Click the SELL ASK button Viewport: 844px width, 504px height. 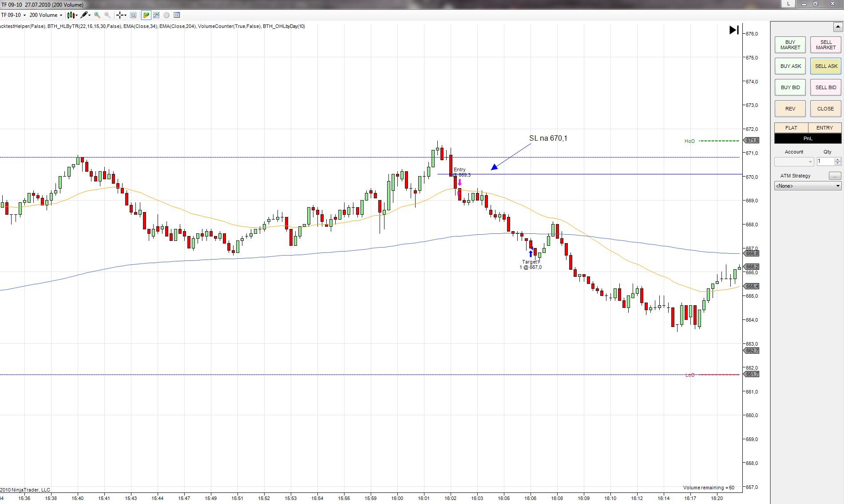(826, 66)
